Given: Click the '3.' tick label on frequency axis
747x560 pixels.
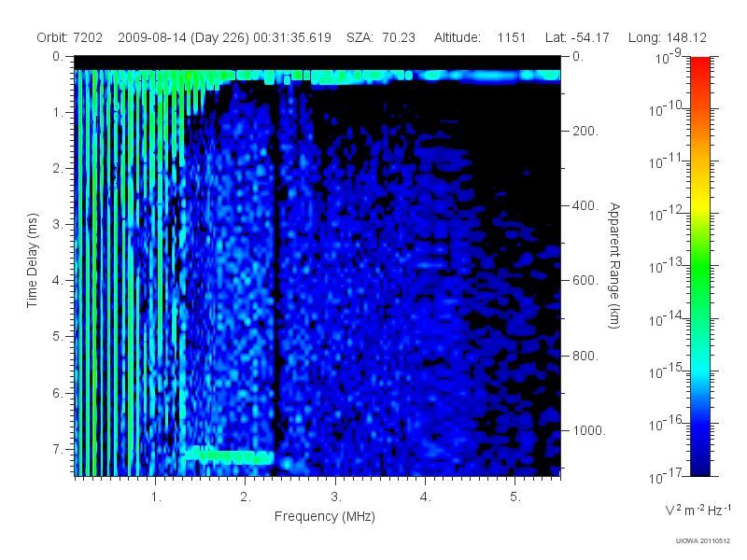Looking at the screenshot, I should [336, 497].
